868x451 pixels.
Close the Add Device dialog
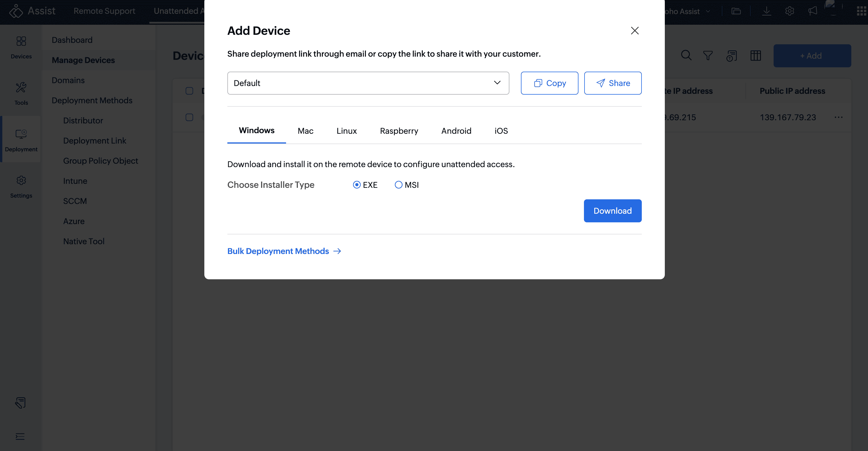635,31
